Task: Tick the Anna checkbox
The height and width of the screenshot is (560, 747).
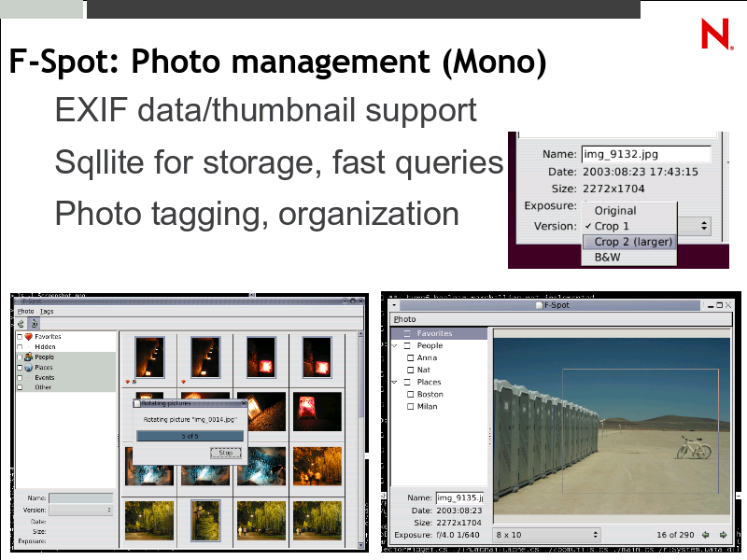Action: [410, 357]
